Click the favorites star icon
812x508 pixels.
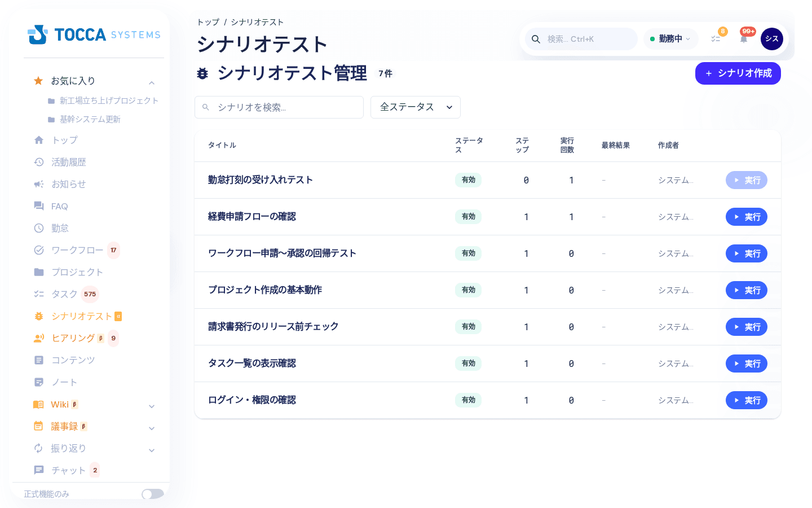coord(38,81)
